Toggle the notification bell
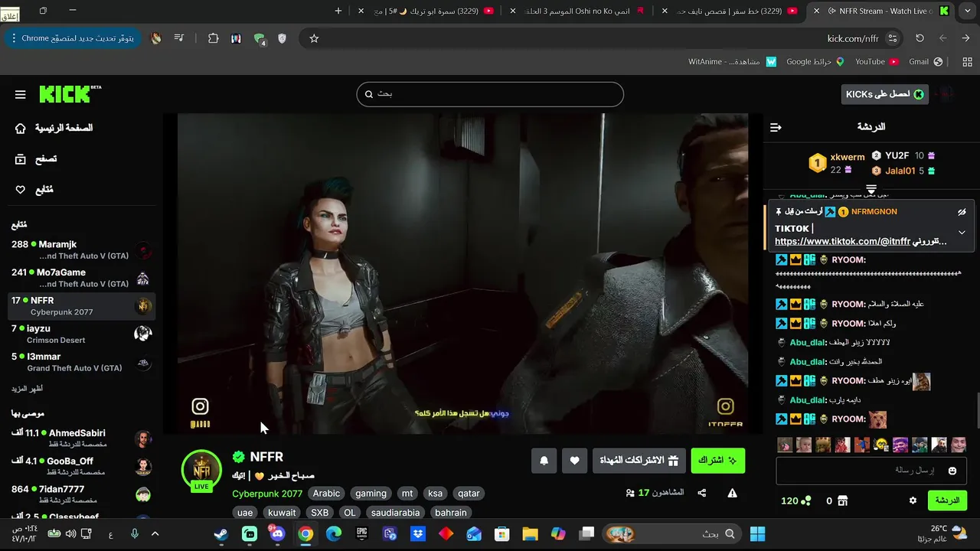Viewport: 980px width, 551px height. [544, 460]
